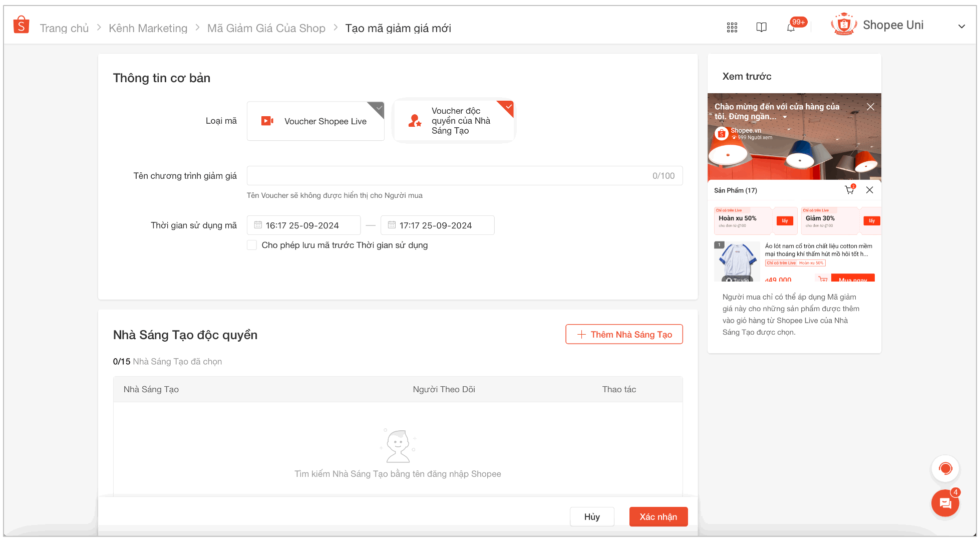The height and width of the screenshot is (541, 980).
Task: Click the Shopee Uni avatar icon
Action: 844,24
